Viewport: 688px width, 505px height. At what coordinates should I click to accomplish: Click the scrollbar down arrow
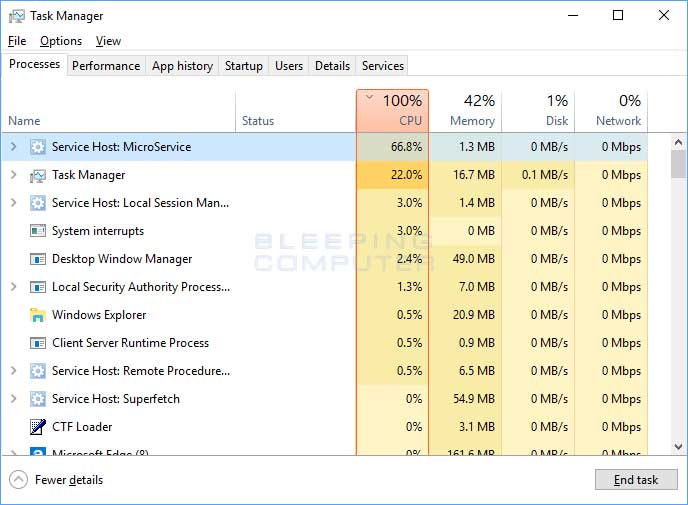[x=678, y=447]
